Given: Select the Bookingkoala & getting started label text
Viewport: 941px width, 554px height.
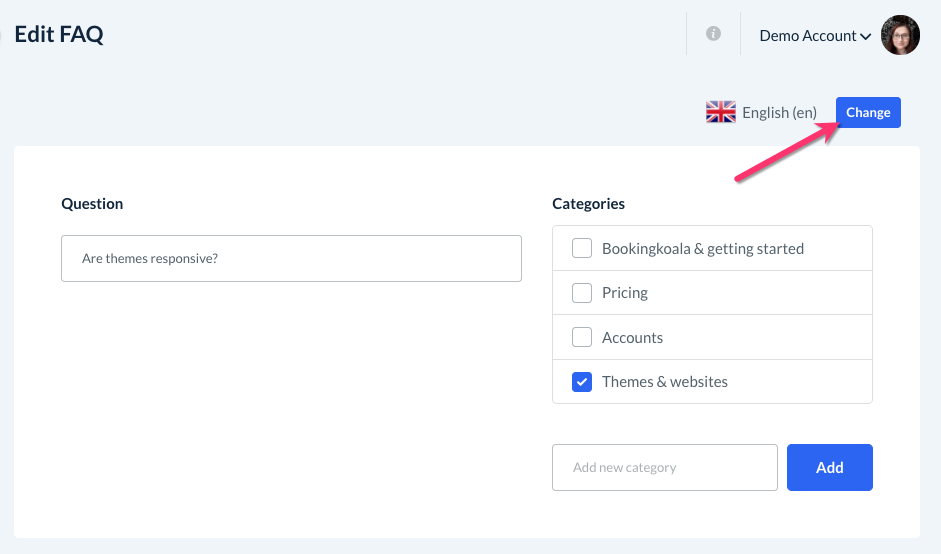Looking at the screenshot, I should [702, 248].
